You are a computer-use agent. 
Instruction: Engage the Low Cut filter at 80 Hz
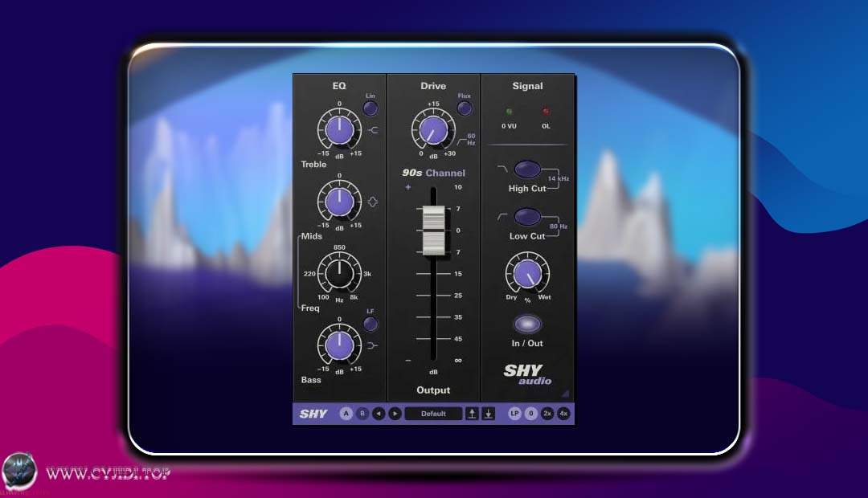(526, 216)
